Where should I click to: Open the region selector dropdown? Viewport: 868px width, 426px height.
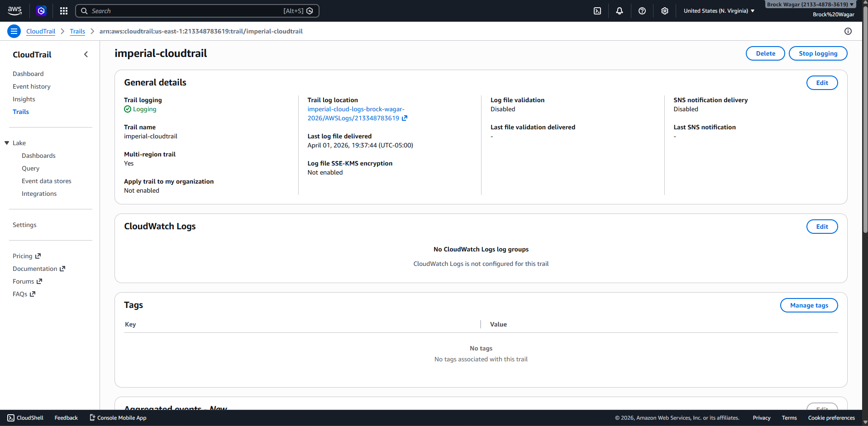[x=719, y=10]
